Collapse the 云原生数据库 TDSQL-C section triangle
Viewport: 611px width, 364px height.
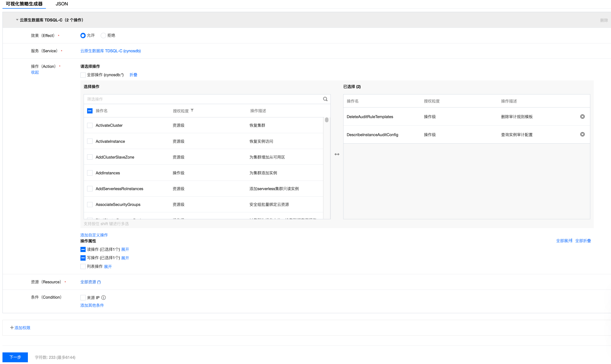(x=17, y=20)
